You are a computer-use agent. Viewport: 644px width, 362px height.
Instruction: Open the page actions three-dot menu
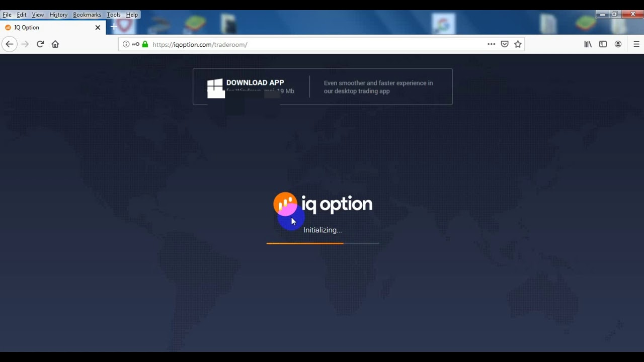[492, 44]
